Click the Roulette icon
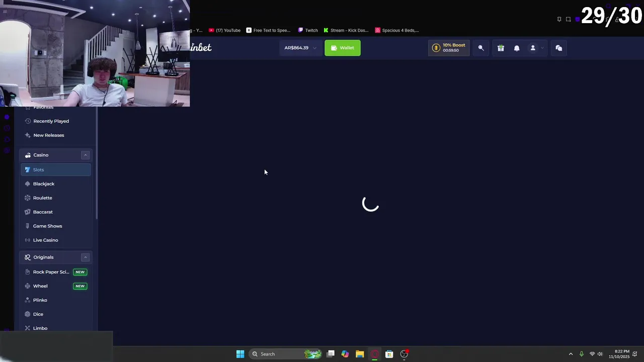This screenshot has height=362, width=644. [x=27, y=198]
